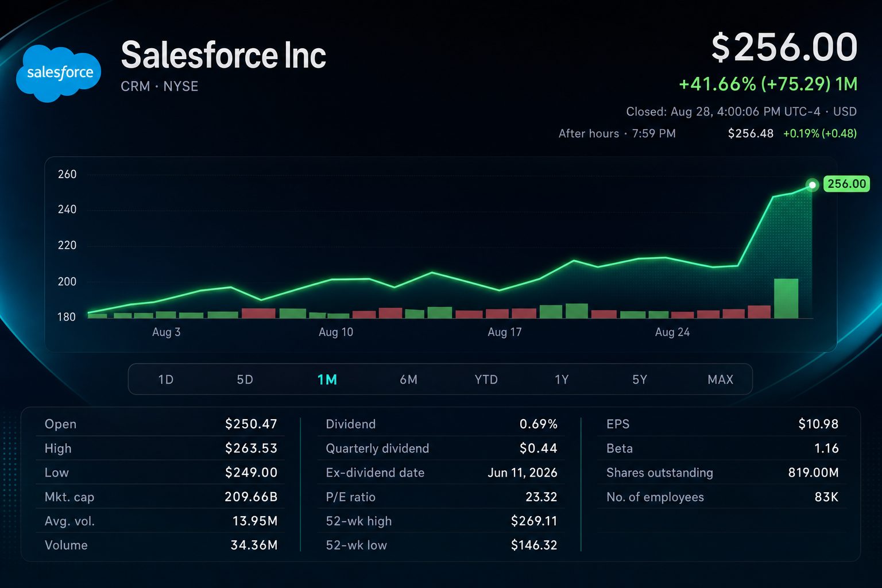Click the Salesforce Inc company title
The height and width of the screenshot is (588, 882).
coord(223,55)
